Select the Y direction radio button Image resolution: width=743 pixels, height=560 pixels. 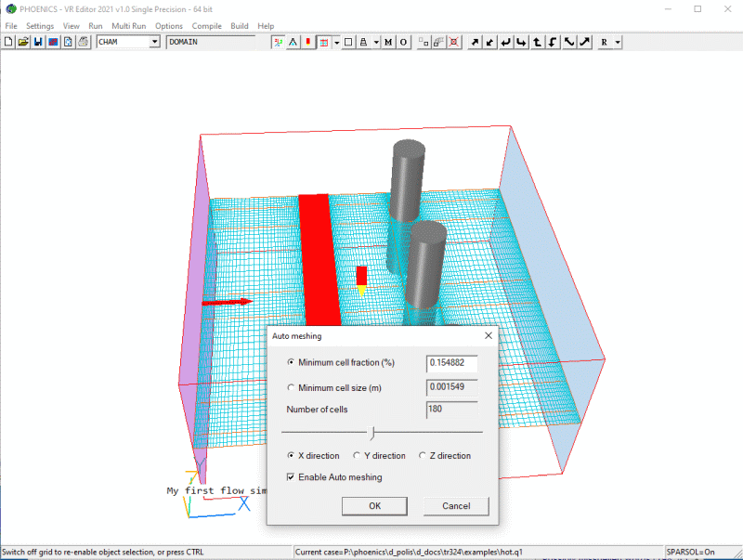(358, 456)
